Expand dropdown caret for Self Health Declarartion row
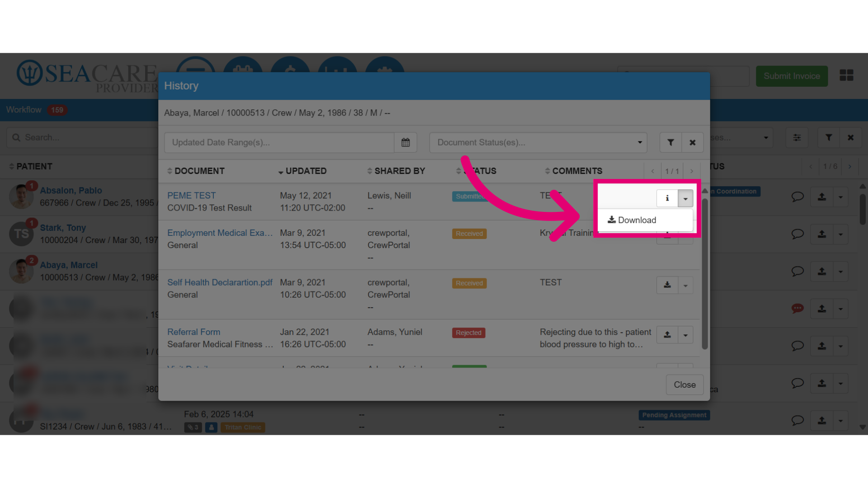 685,285
